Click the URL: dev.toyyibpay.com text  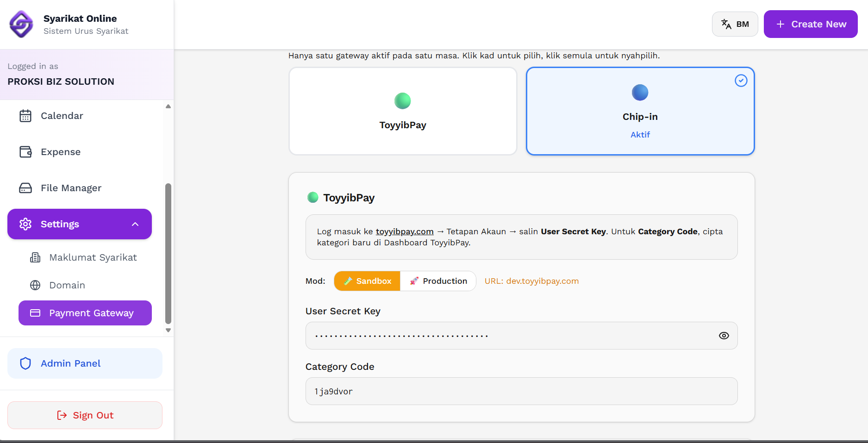(x=531, y=281)
